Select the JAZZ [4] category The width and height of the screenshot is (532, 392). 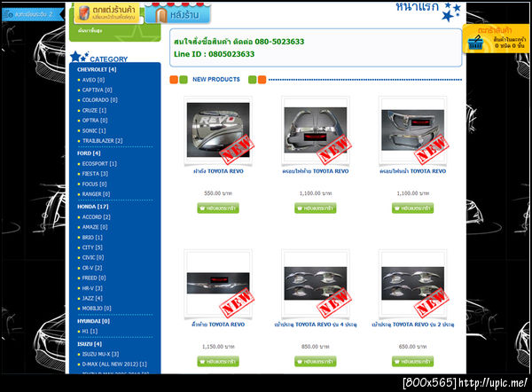pyautogui.click(x=92, y=298)
